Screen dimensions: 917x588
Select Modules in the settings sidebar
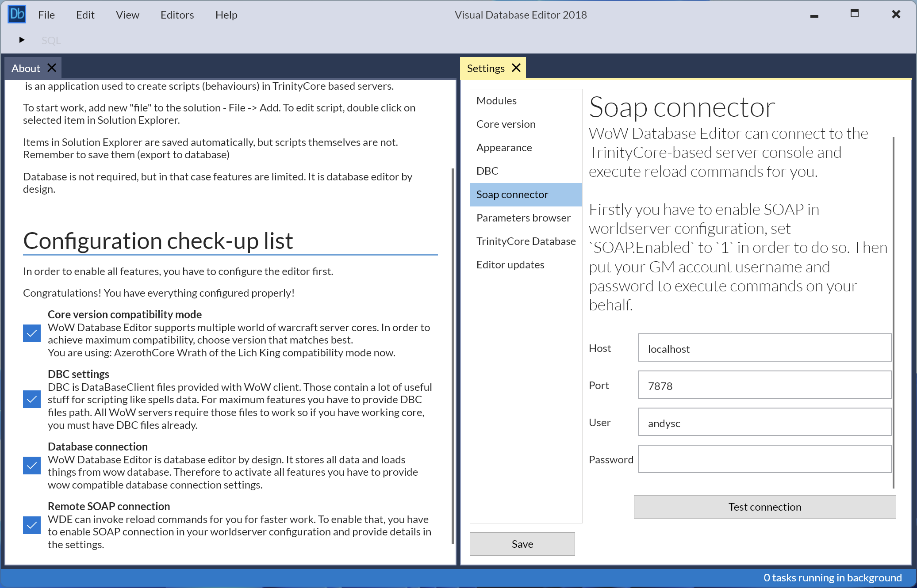coord(496,100)
